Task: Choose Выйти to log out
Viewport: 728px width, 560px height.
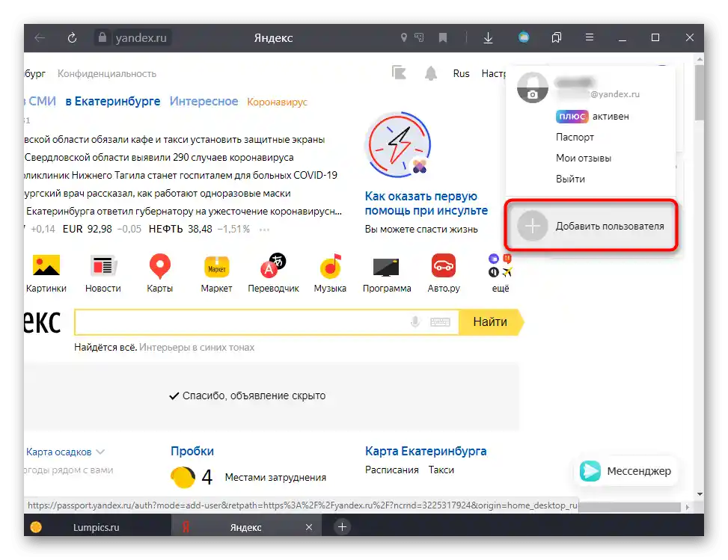Action: (570, 179)
